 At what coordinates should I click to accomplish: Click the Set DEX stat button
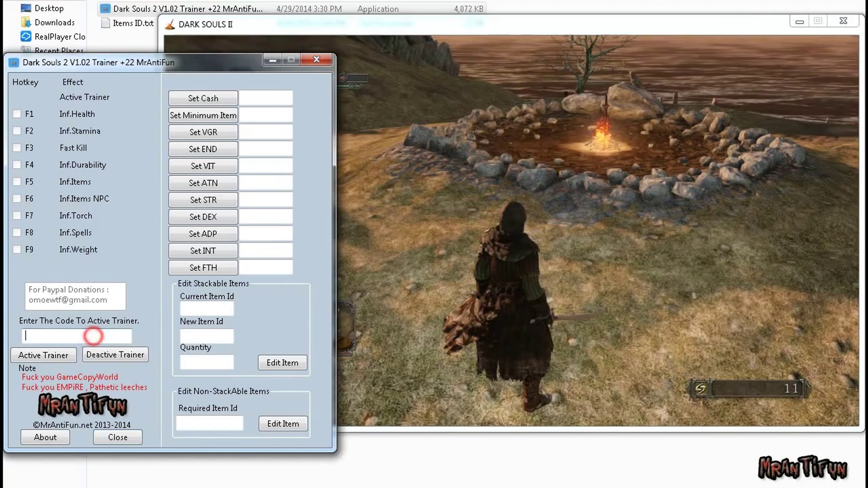tap(203, 216)
